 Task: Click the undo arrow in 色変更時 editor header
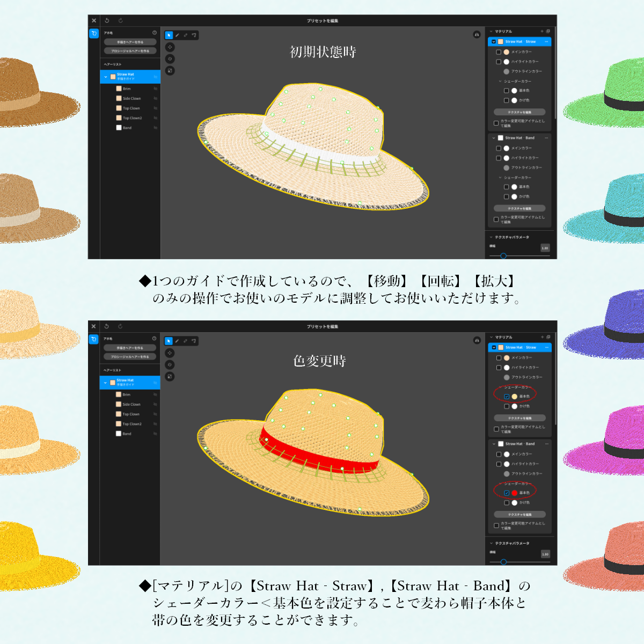tap(106, 326)
